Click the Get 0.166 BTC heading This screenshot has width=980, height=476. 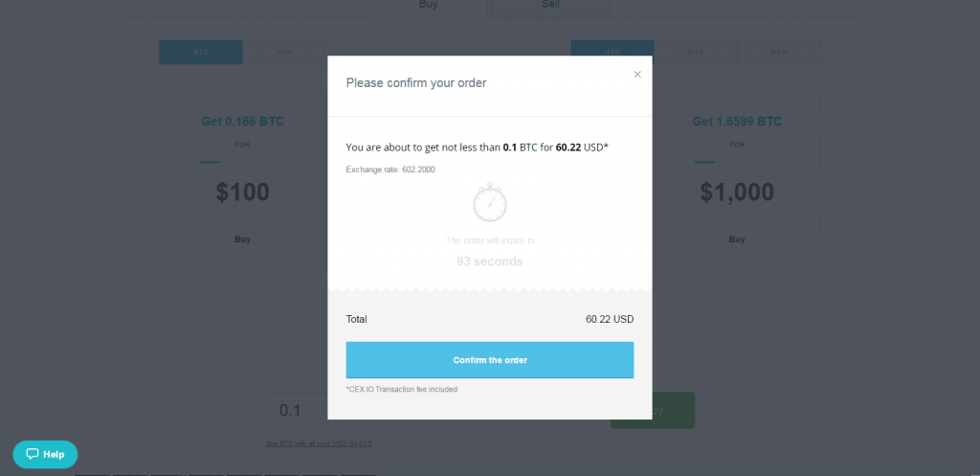click(x=242, y=122)
